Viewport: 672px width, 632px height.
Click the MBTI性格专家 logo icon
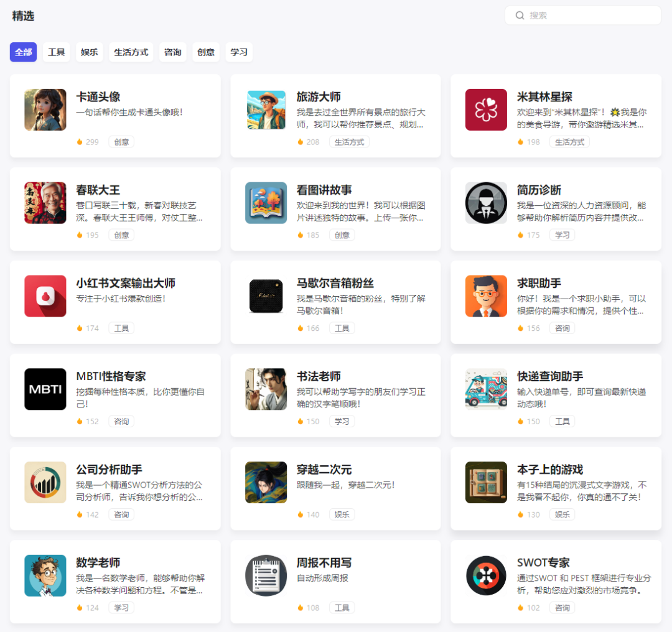(45, 389)
